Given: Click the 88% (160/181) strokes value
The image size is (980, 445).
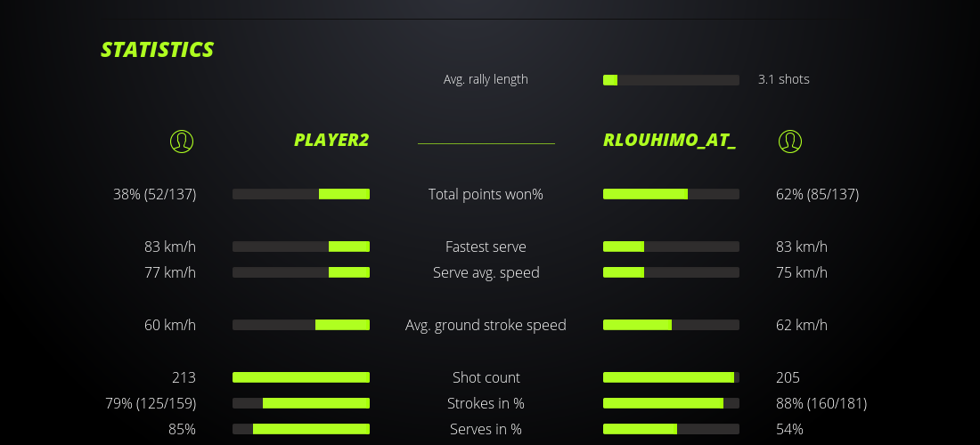Looking at the screenshot, I should (821, 403).
